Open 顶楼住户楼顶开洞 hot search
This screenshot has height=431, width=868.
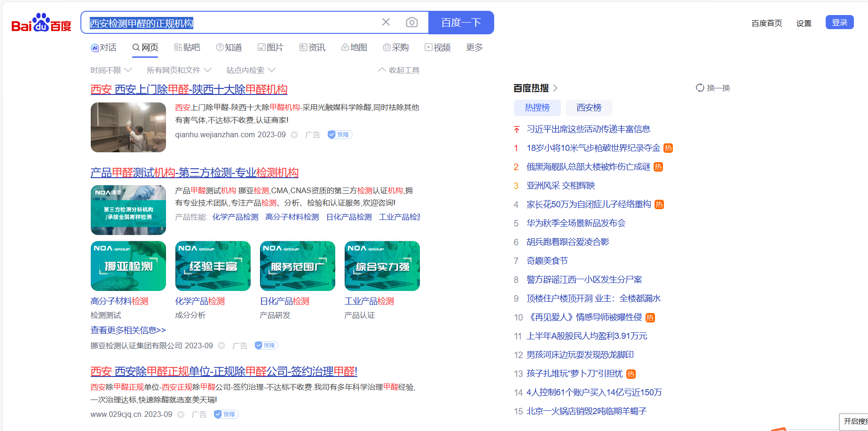click(593, 298)
